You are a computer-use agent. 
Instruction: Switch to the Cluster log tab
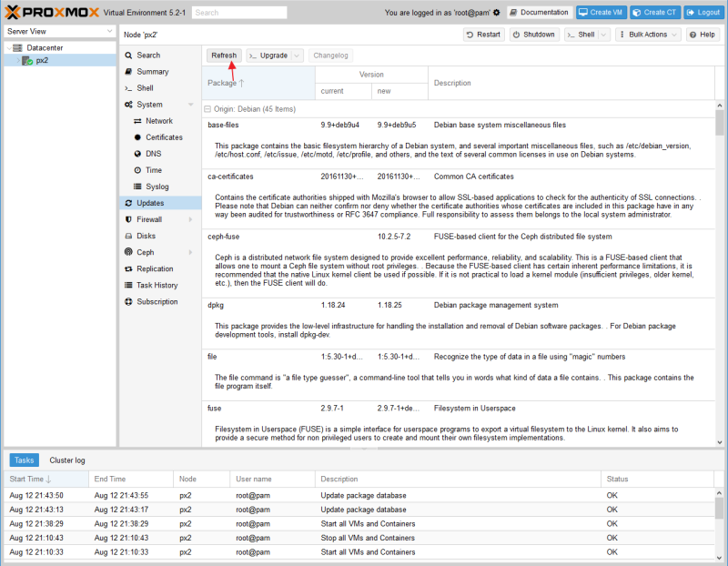66,460
